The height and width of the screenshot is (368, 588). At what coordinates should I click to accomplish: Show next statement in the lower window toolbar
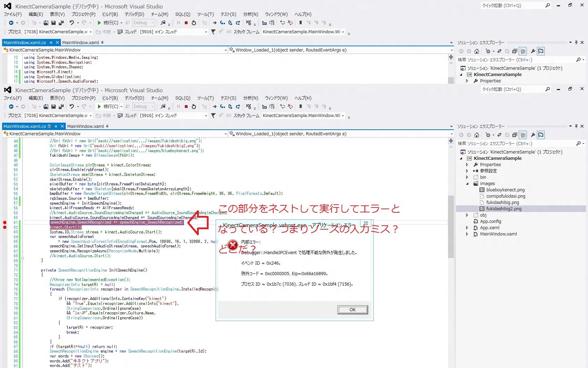[x=215, y=107]
